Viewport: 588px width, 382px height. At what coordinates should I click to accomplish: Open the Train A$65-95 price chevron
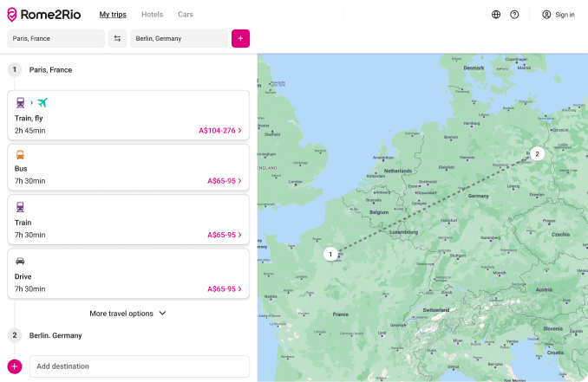[240, 235]
